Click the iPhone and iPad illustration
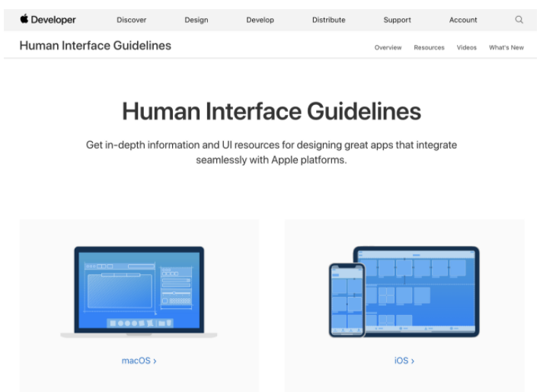540x392 pixels. pyautogui.click(x=404, y=292)
